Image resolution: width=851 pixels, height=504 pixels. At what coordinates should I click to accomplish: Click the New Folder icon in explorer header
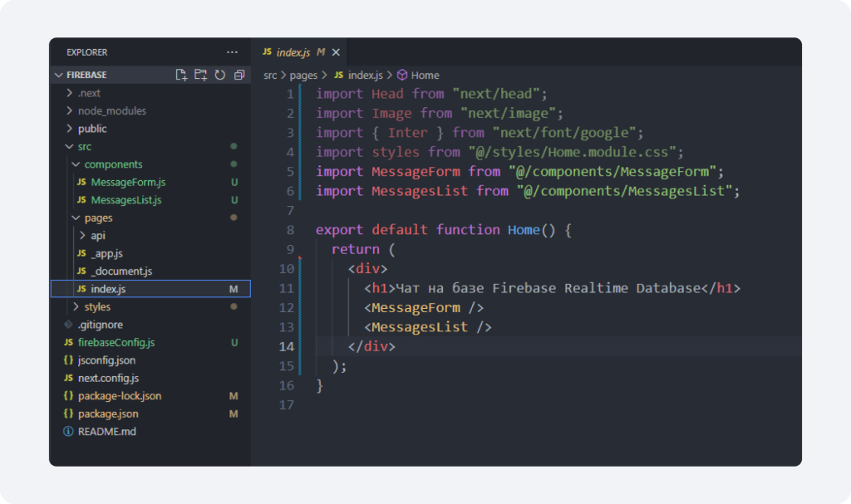(201, 75)
